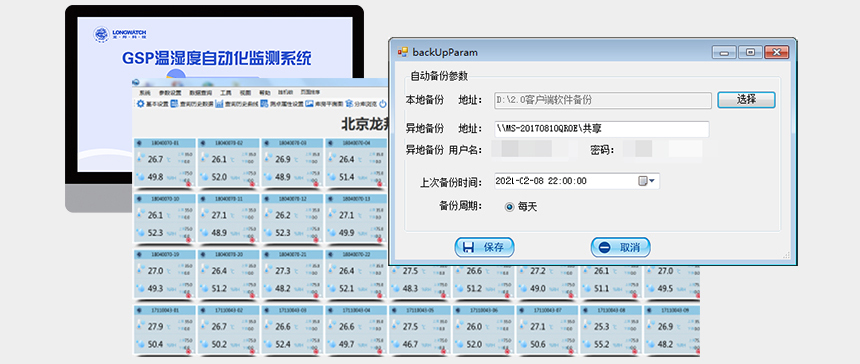Open the 视图 menu
Screen dimensions: 860x364
click(x=245, y=93)
